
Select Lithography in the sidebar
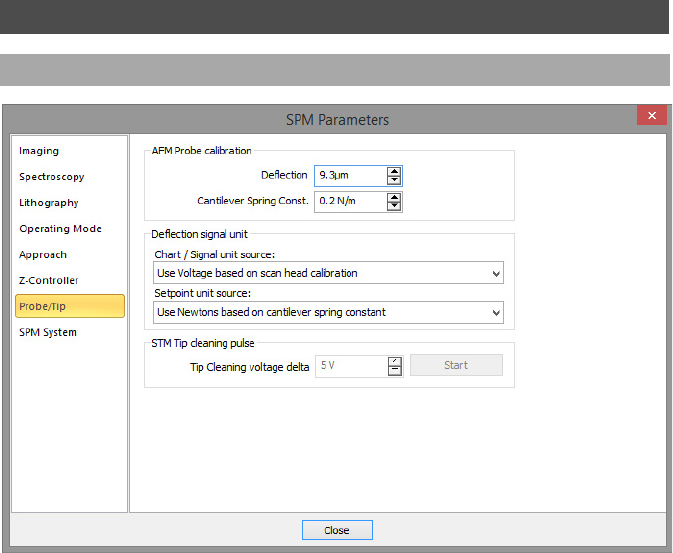(x=49, y=203)
